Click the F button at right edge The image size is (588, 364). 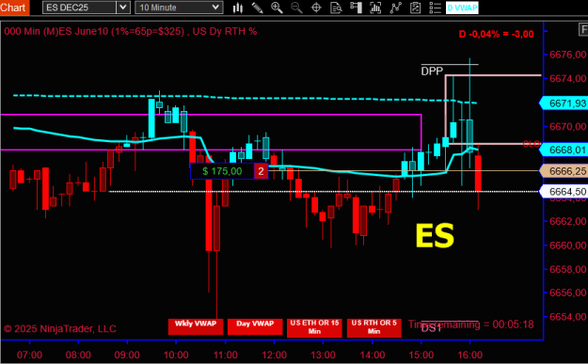pyautogui.click(x=583, y=29)
